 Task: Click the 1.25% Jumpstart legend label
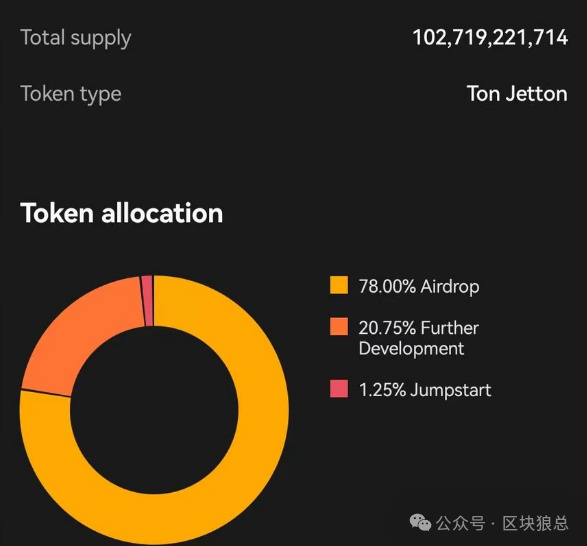(x=425, y=390)
